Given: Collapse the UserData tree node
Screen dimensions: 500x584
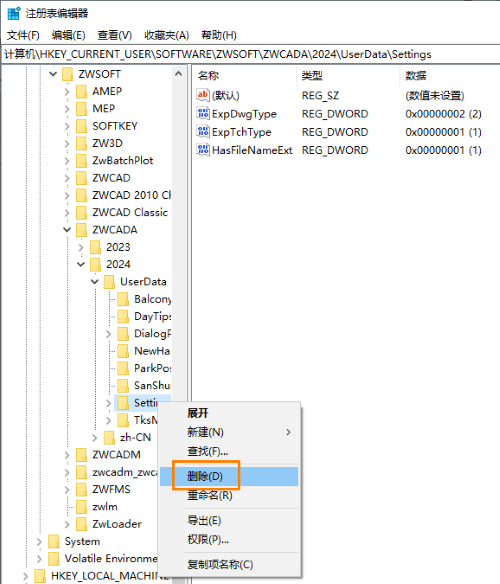Looking at the screenshot, I should coord(95,282).
